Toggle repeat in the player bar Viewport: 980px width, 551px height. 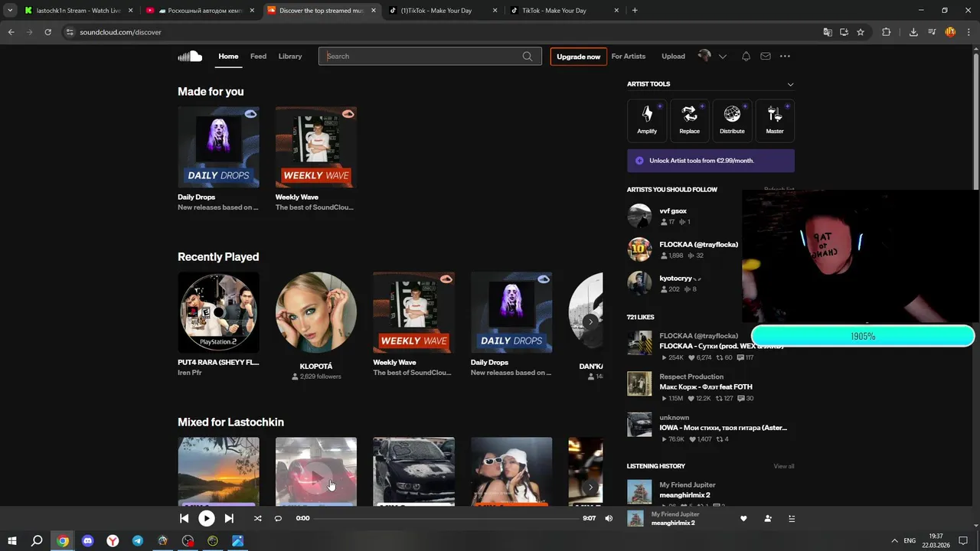(x=278, y=518)
